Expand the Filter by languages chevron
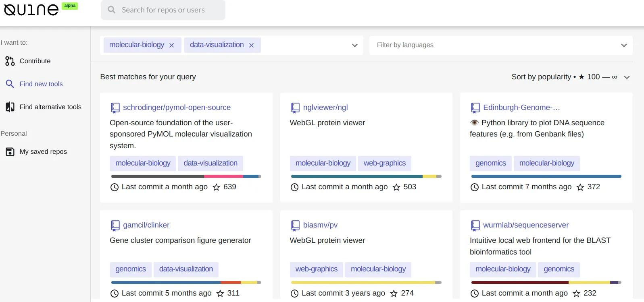Screen dimensions: 644x302 tap(624, 45)
